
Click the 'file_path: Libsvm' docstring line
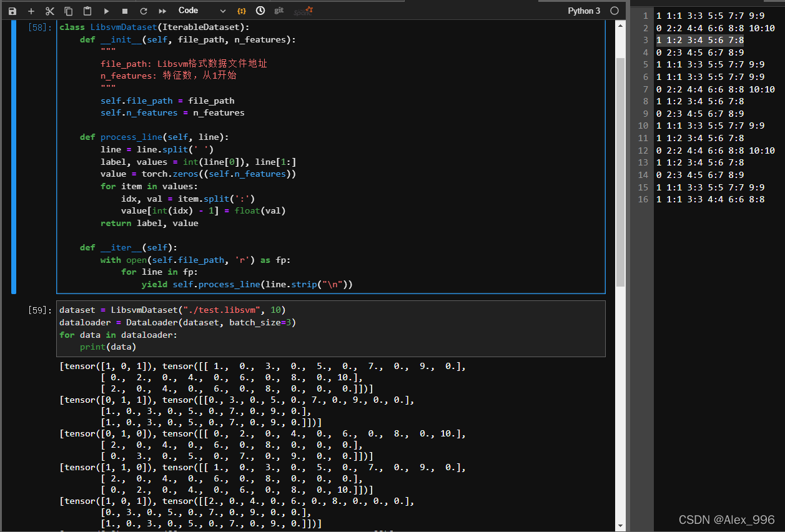[184, 64]
